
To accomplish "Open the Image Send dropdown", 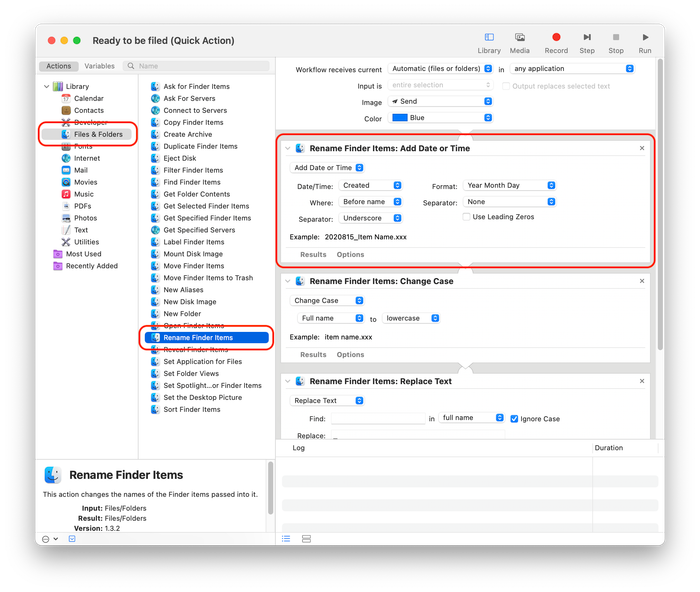I will 440,102.
